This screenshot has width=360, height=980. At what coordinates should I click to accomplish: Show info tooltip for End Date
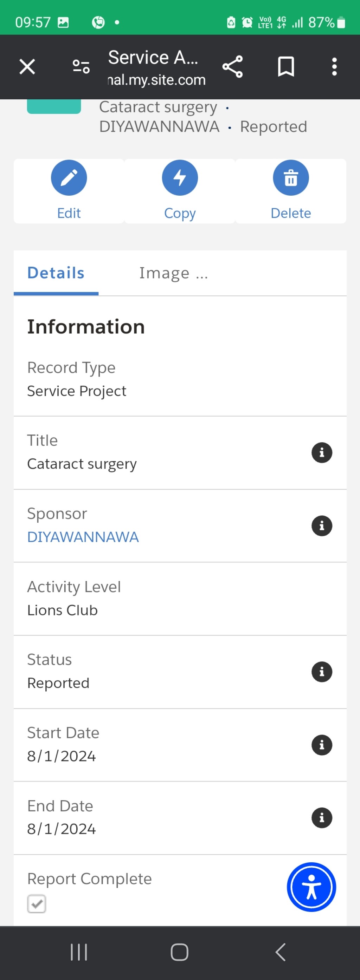pos(322,818)
